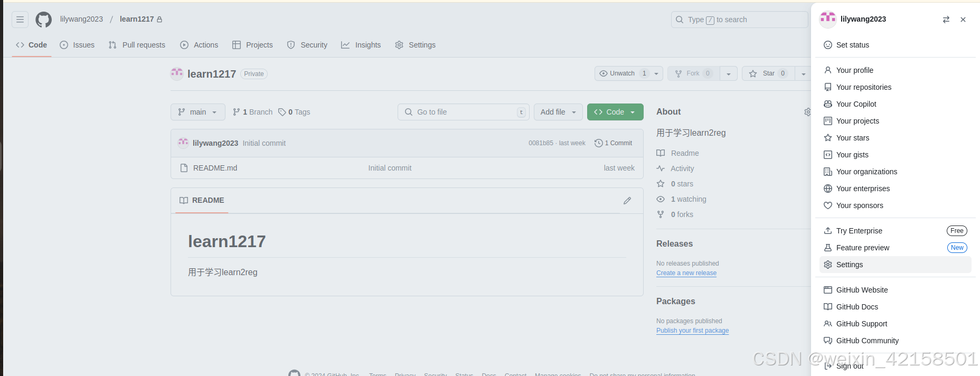Select Set status in user menu
The height and width of the screenshot is (376, 980).
896,45
